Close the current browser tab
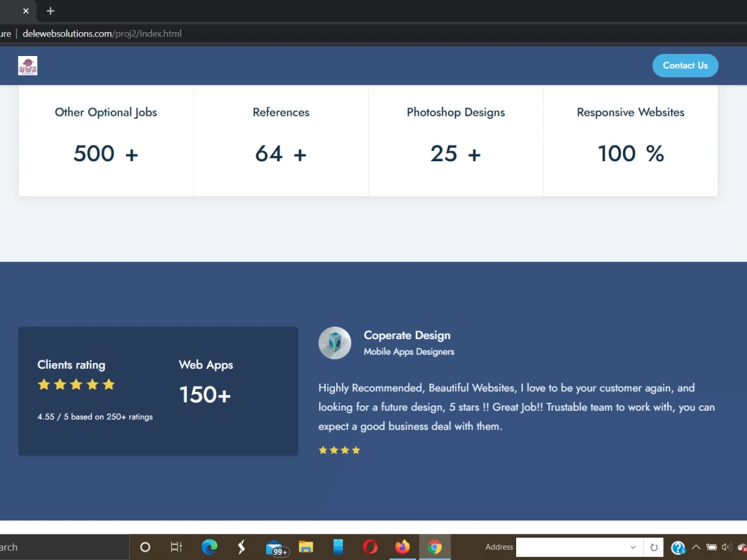The width and height of the screenshot is (747, 560). [x=25, y=10]
